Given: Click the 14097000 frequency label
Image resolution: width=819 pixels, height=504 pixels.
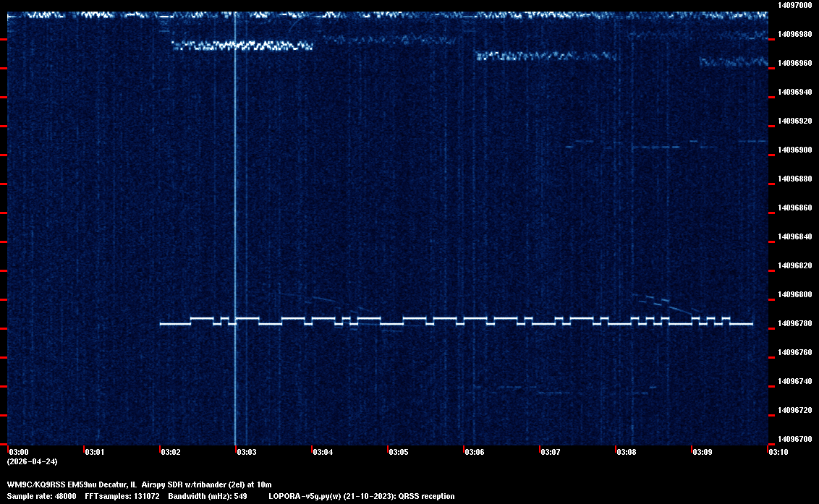Looking at the screenshot, I should (x=794, y=5).
